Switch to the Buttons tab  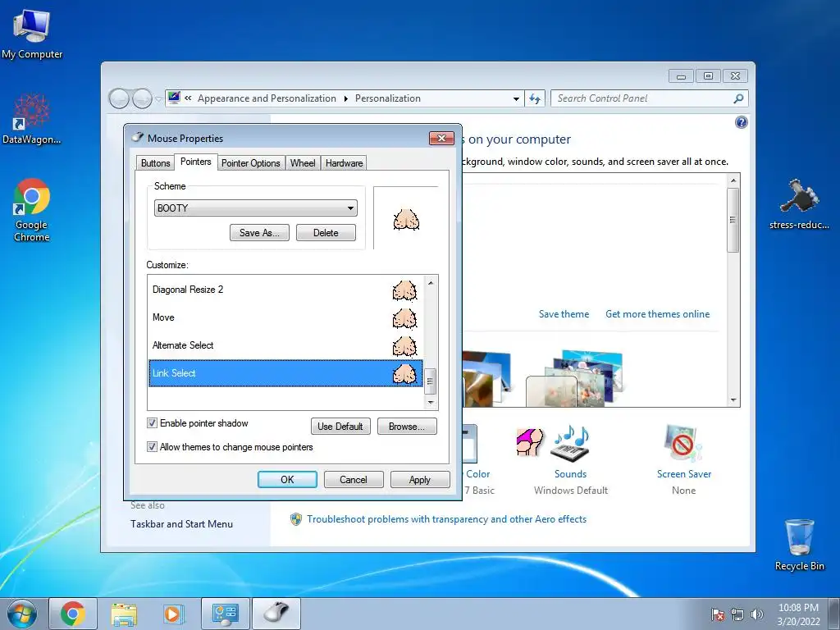[155, 163]
